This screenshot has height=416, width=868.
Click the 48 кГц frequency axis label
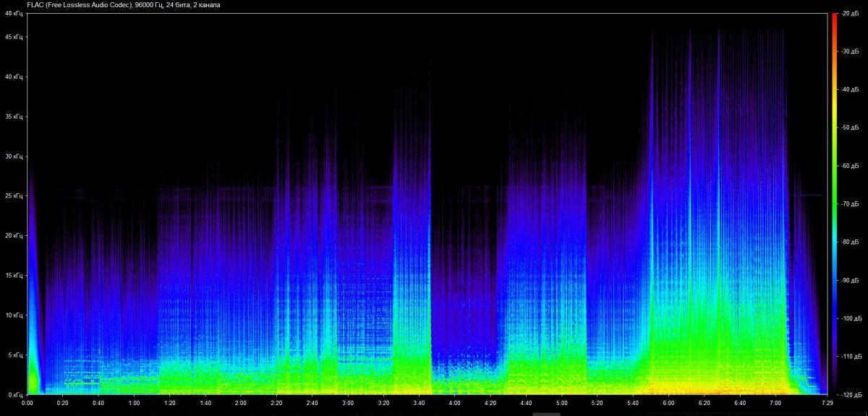tap(12, 14)
